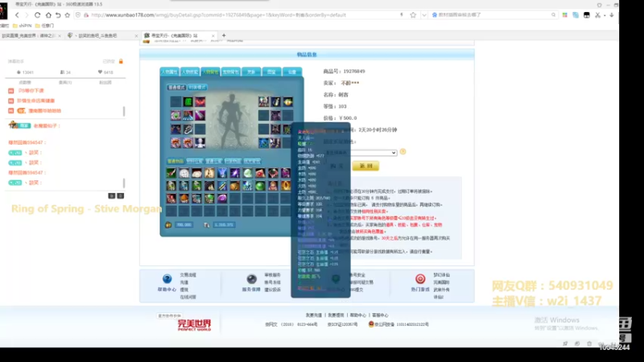Open the 交易流程 footer link

[188, 275]
